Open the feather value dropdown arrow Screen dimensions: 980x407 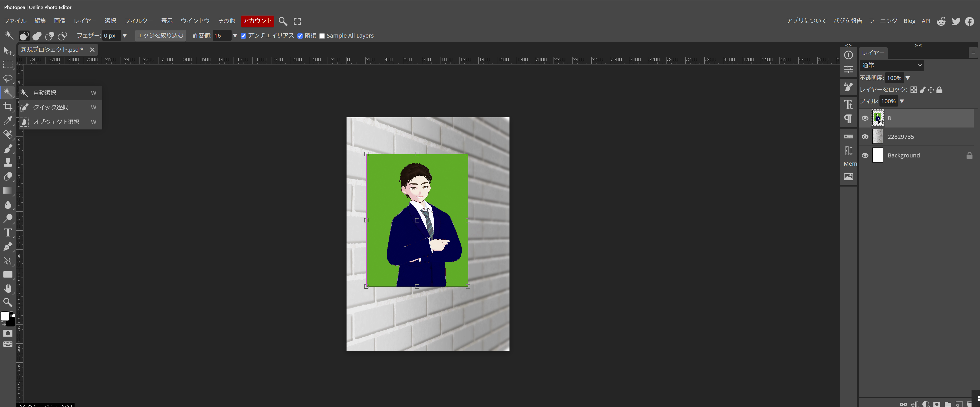click(124, 35)
